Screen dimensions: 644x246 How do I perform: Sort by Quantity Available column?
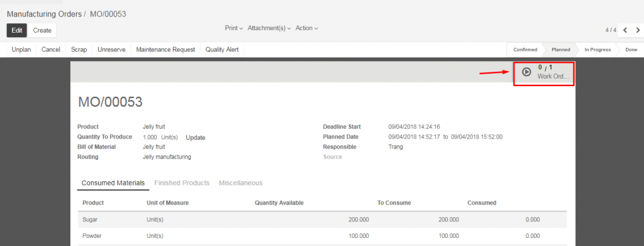279,203
